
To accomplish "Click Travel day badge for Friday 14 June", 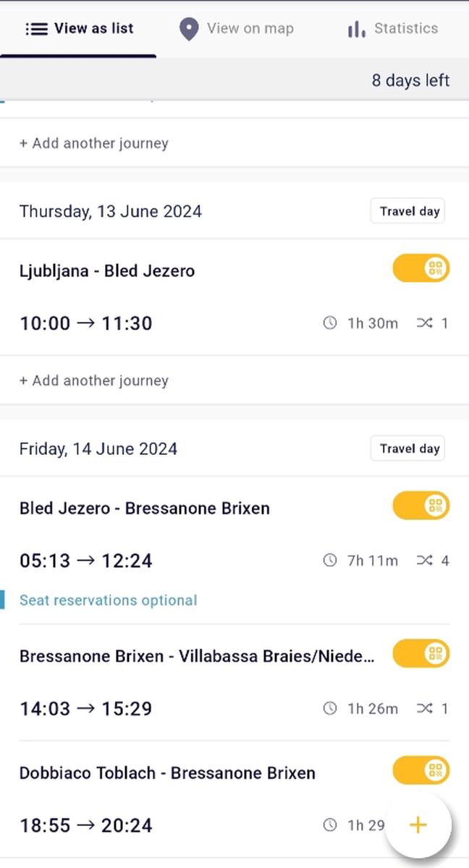I will pyautogui.click(x=408, y=448).
